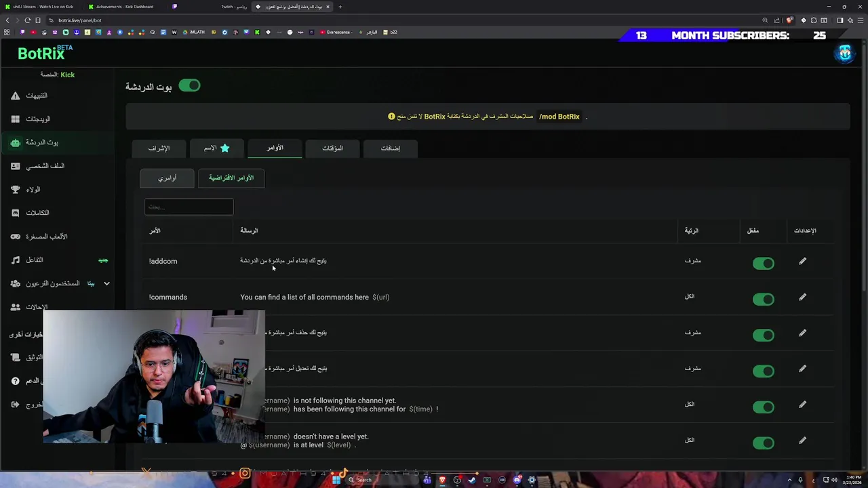Open Brave Shields icon in address bar
Viewport: 868px width, 488px height.
click(x=789, y=20)
